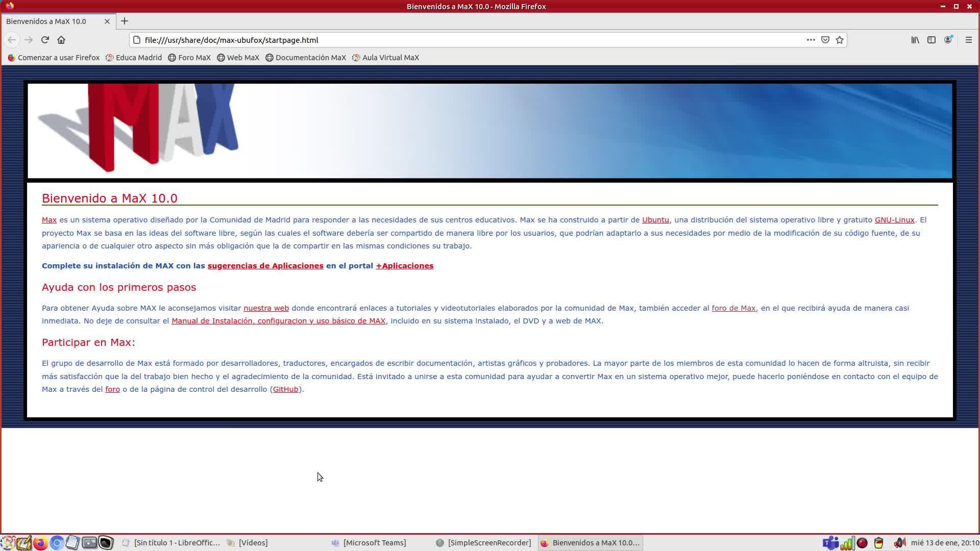Open a new tab with plus button
Screen dimensions: 980x551
click(125, 21)
